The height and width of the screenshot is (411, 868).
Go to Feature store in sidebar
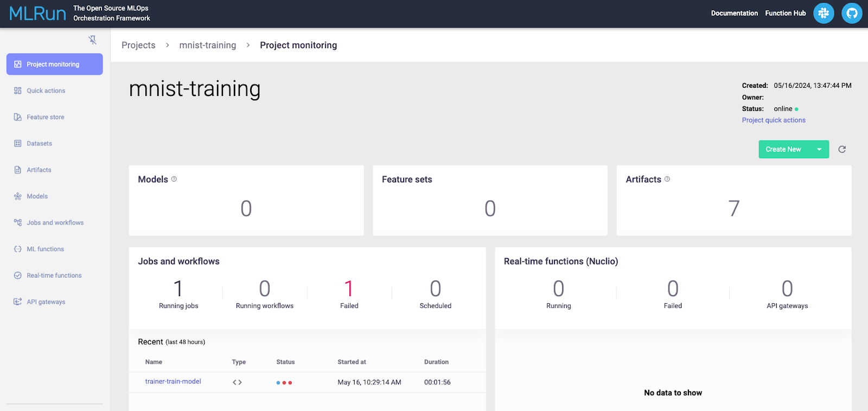tap(46, 117)
